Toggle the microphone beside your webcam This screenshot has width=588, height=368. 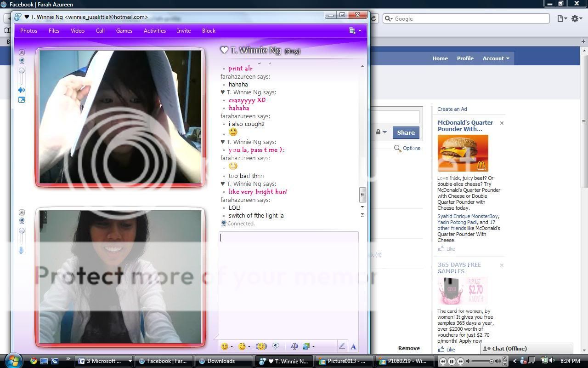[x=21, y=250]
